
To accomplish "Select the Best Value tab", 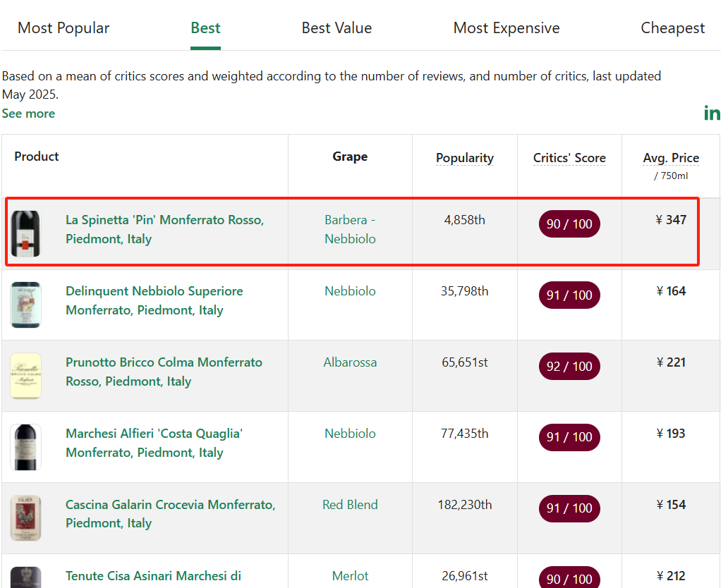I will tap(336, 28).
